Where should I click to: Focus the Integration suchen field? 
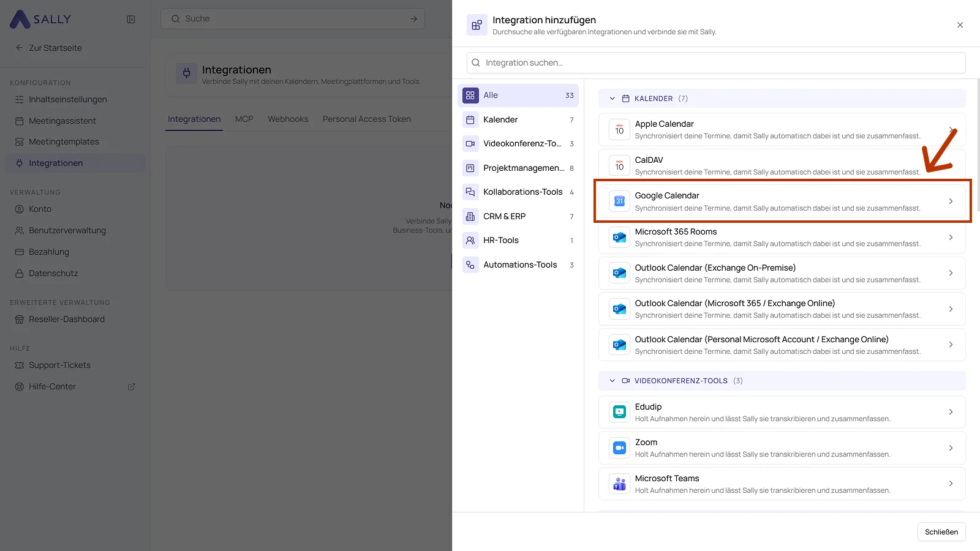(x=716, y=62)
